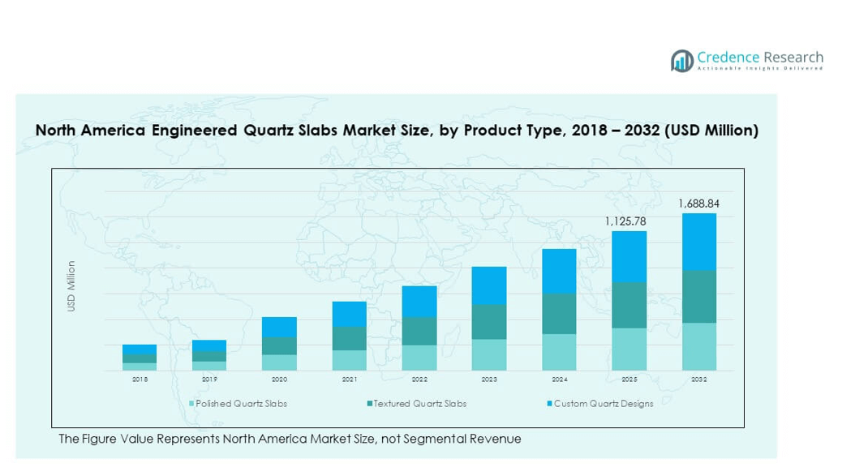Screen dimensions: 868x476
Task: Click the Custom Quartz Designs legend swatch
Action: coord(549,404)
